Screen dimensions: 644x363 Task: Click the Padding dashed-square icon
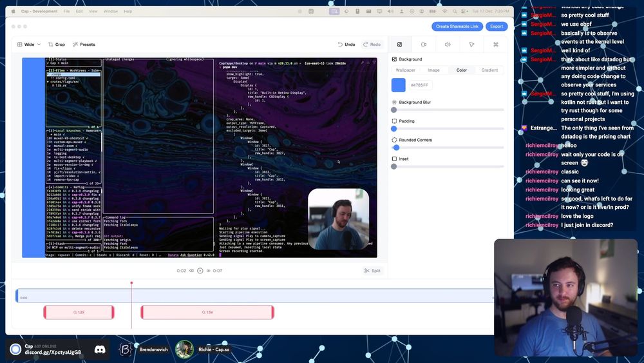tap(394, 121)
